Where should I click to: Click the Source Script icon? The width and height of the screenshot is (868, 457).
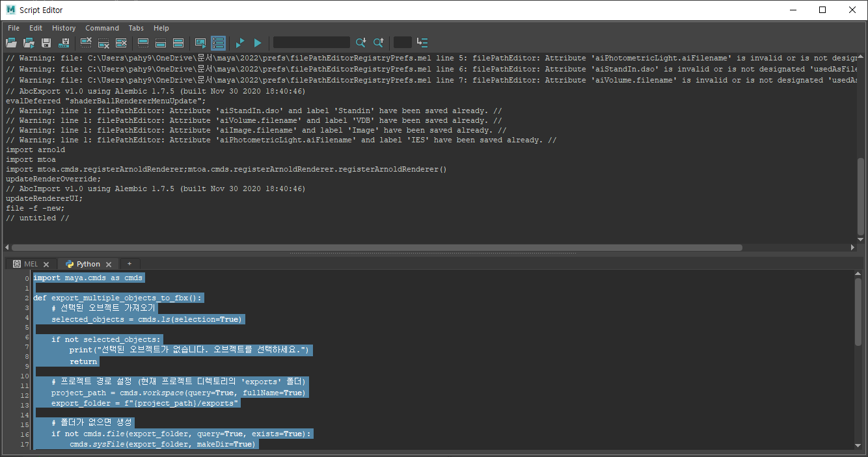click(29, 43)
